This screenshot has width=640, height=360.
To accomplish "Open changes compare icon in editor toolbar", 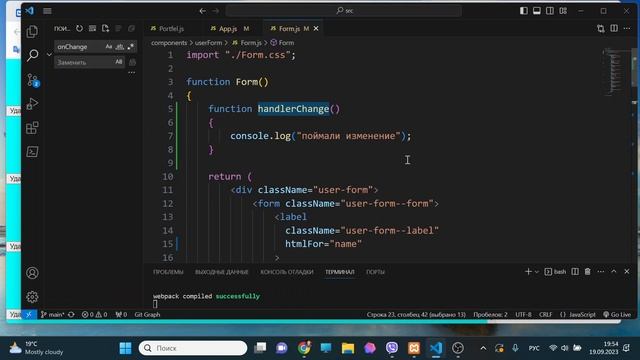I will click(x=600, y=28).
